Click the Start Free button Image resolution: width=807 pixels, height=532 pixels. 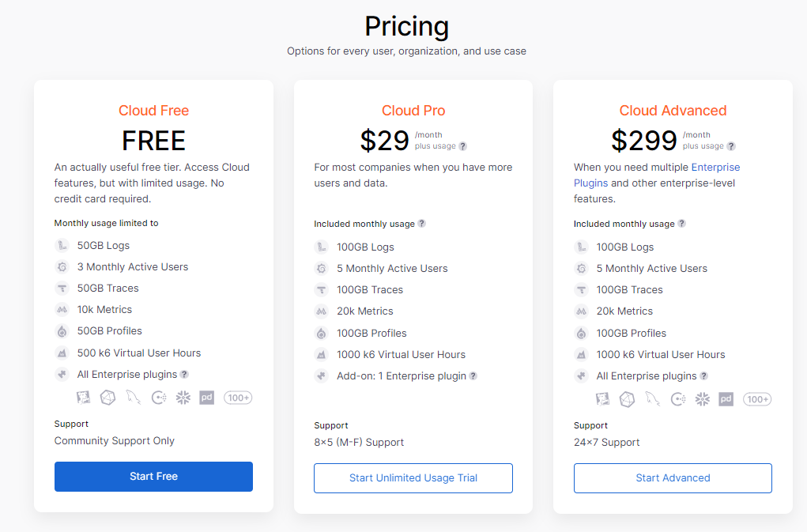(153, 477)
